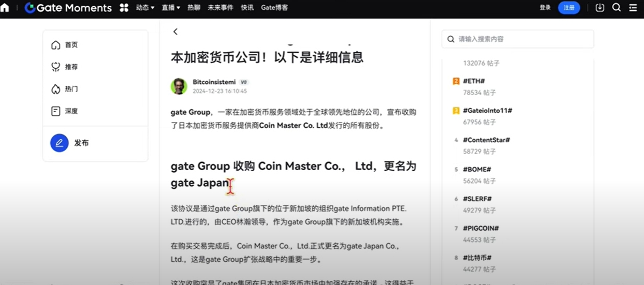
Task: Click the 发布 publish button label
Action: coord(81,143)
